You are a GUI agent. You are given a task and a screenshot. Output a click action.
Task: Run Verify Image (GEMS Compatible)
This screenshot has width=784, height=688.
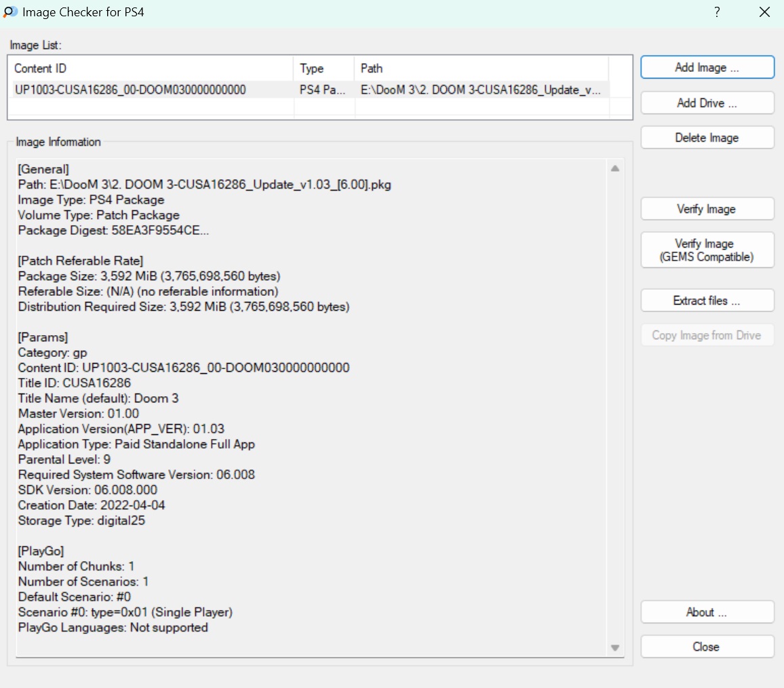tap(707, 250)
